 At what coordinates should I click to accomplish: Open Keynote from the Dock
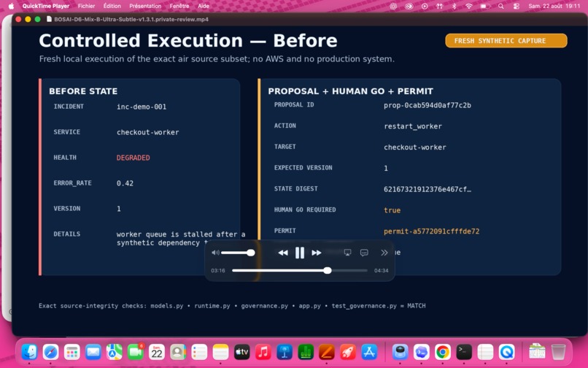click(x=285, y=352)
